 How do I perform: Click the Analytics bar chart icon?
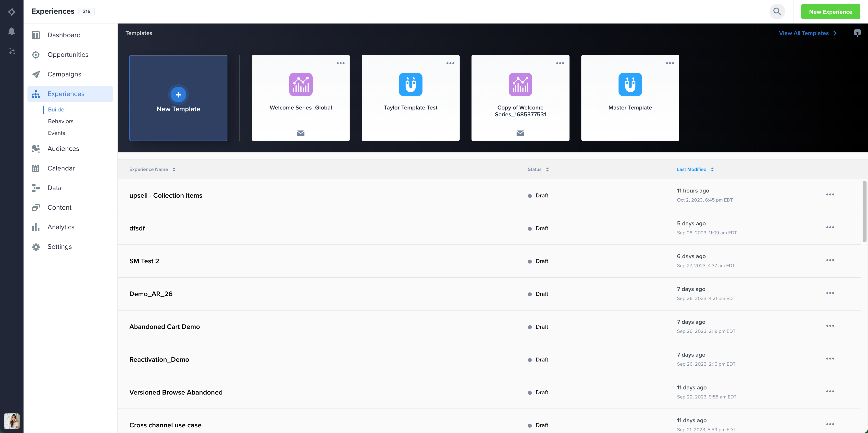(36, 227)
